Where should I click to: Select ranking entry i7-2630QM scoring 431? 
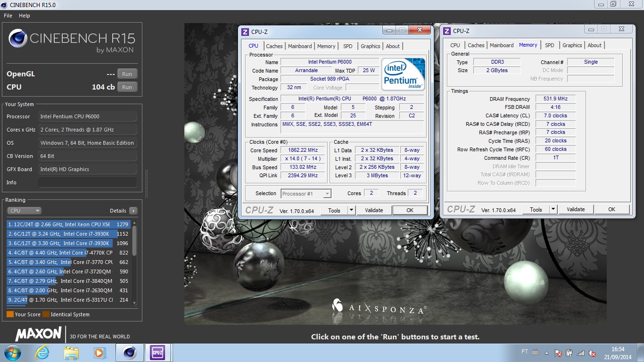68,290
